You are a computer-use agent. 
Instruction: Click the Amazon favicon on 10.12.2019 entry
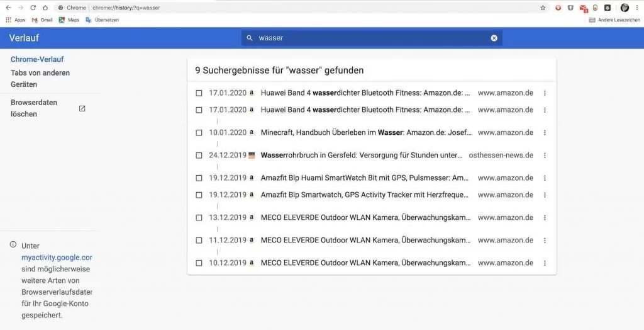[252, 263]
